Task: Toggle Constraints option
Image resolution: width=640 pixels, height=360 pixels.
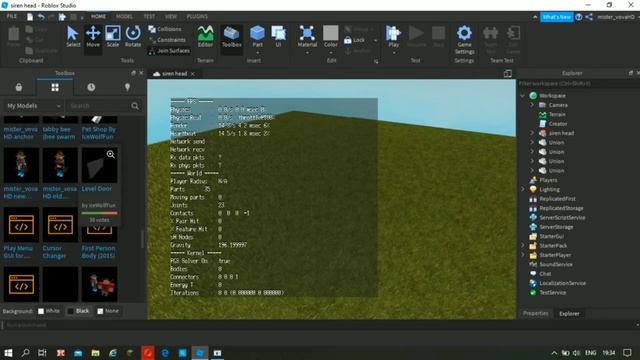Action: pyautogui.click(x=167, y=40)
